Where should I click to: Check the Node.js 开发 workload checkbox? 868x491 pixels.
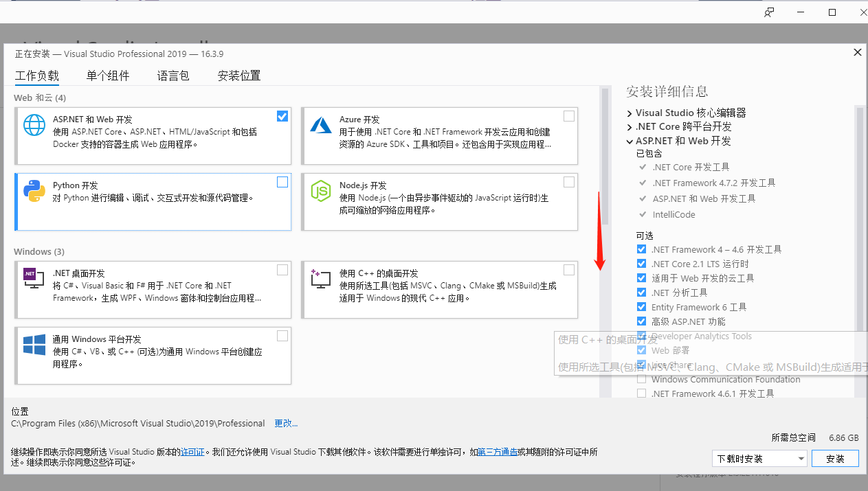tap(569, 182)
